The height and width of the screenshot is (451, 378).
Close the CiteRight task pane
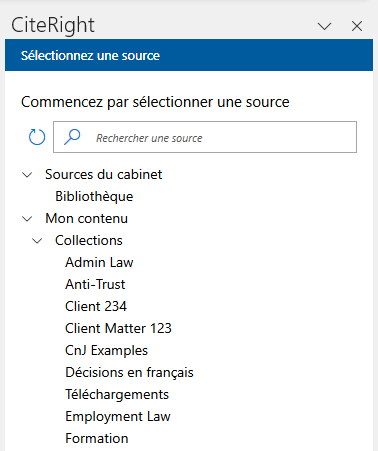357,26
